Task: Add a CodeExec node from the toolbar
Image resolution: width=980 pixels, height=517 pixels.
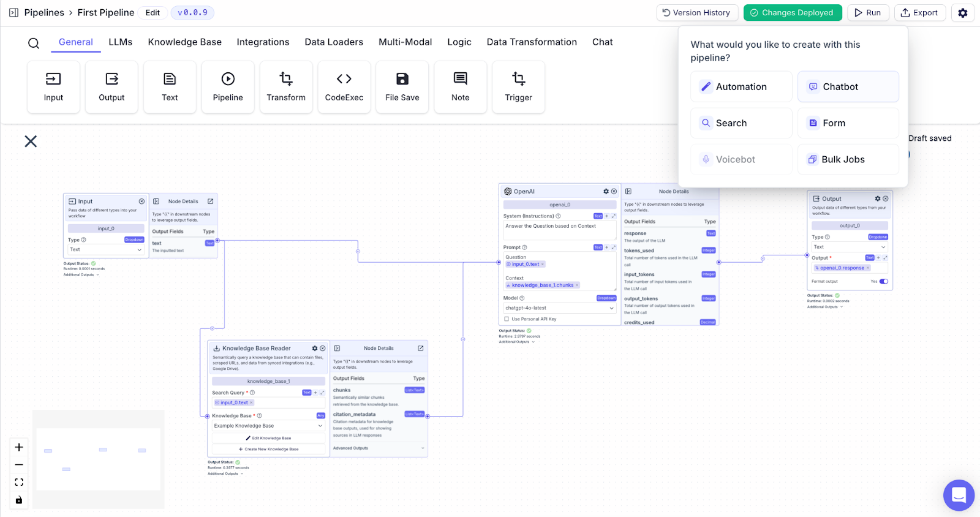Action: click(x=344, y=87)
